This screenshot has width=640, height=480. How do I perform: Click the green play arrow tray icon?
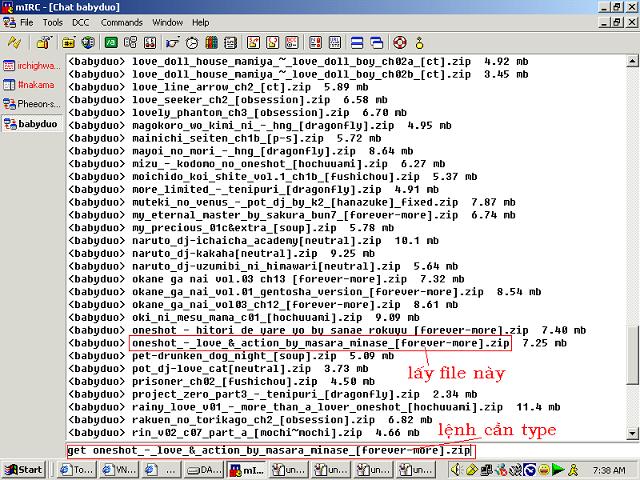pos(558,470)
